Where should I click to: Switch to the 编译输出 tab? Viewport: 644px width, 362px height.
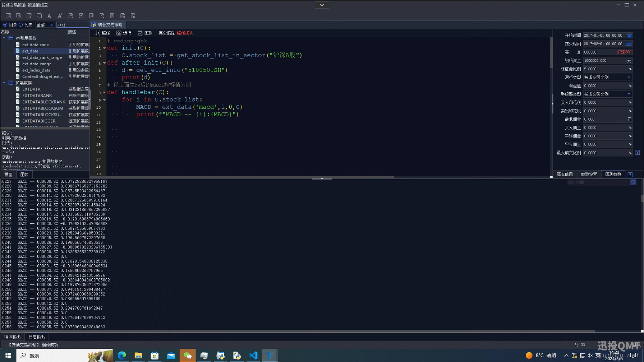click(13, 337)
